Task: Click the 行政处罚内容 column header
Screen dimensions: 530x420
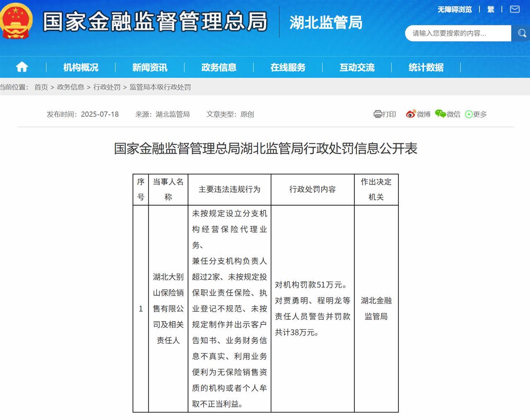Action: pyautogui.click(x=313, y=190)
